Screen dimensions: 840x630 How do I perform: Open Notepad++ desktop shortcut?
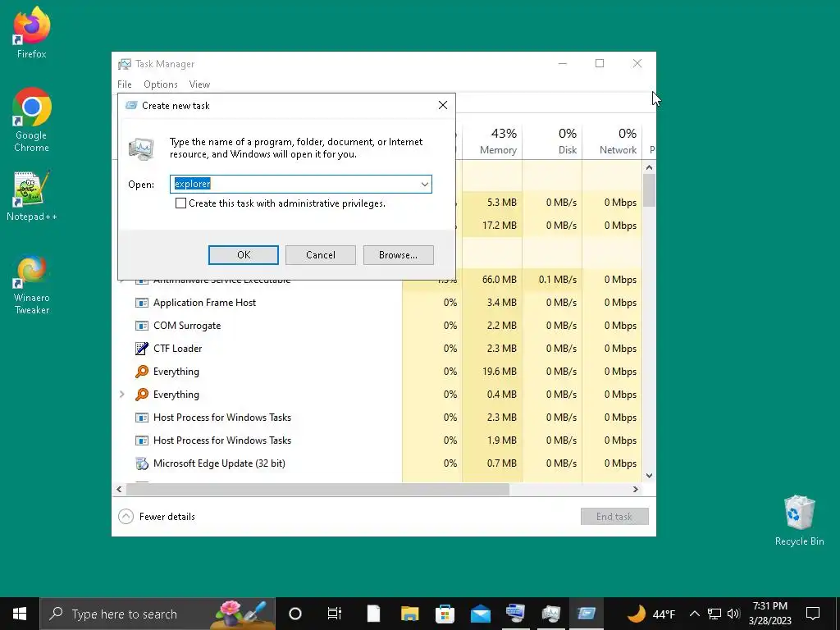coord(32,196)
